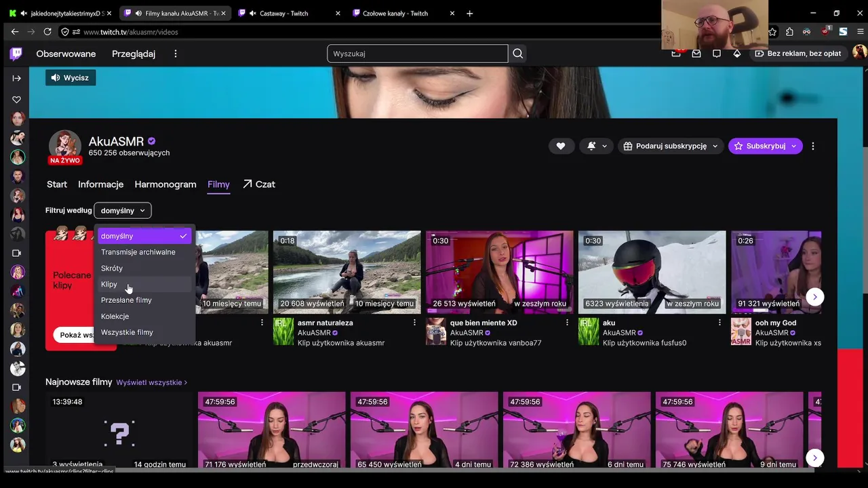
Task: Select Transmisje archiwalne filter
Action: coord(144,252)
